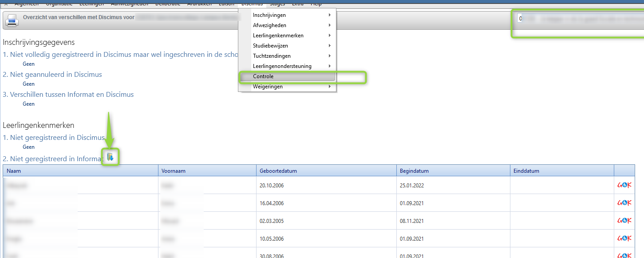Viewport: 644px width, 258px height.
Task: Open heading 'Niet volledig geregistreerd in Discimus'
Action: 121,55
